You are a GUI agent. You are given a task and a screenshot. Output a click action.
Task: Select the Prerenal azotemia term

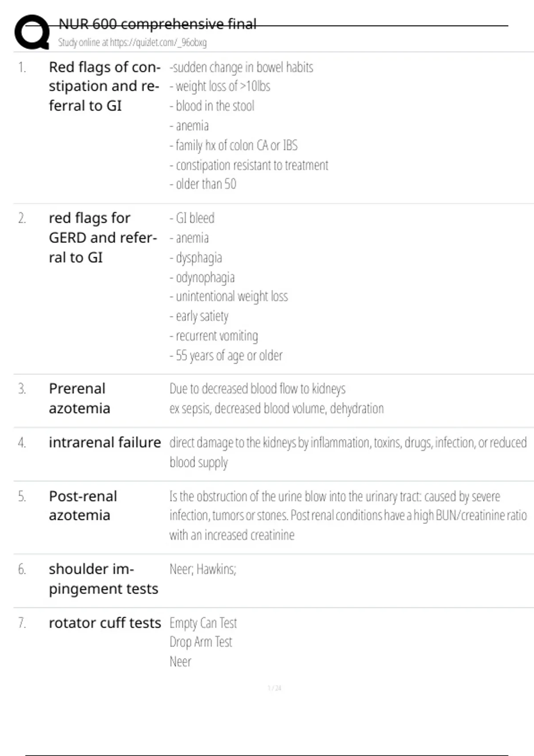click(79, 398)
